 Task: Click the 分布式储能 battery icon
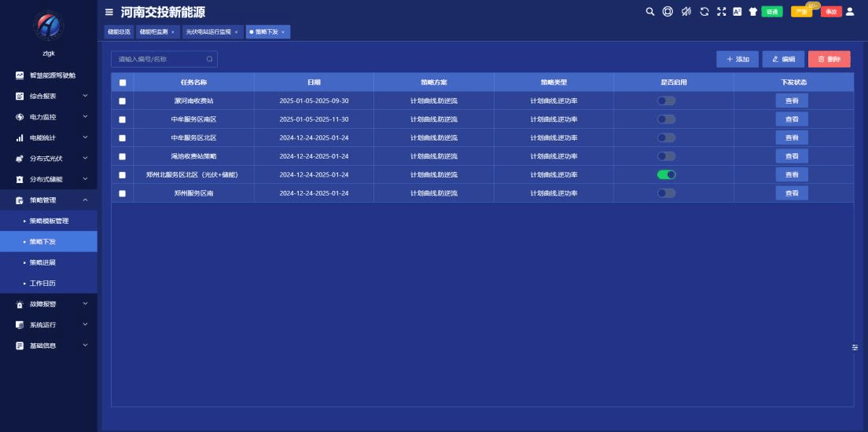[x=20, y=179]
